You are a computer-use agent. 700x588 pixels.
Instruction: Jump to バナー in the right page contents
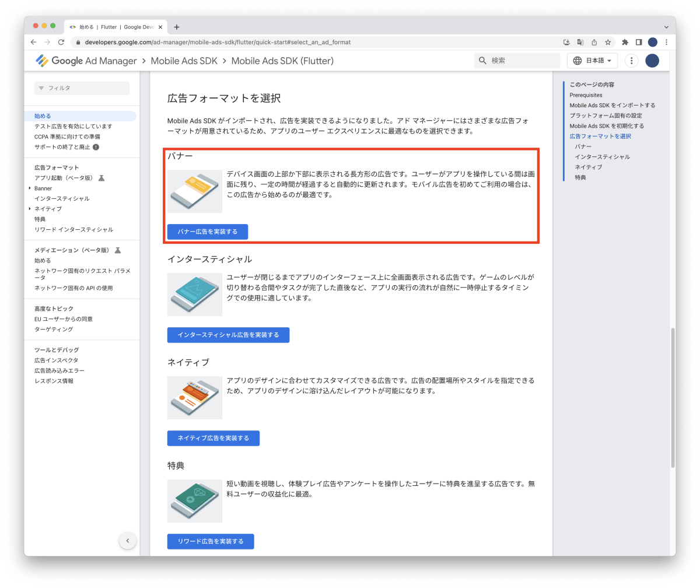pos(583,146)
